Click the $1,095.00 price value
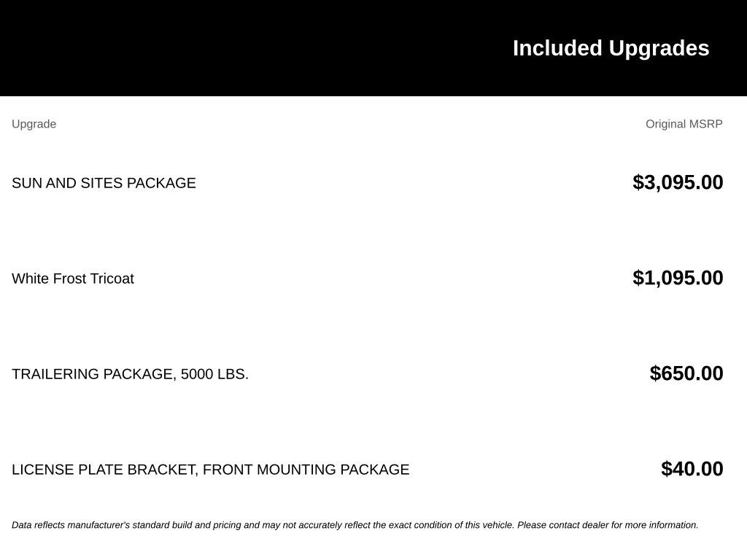 pos(678,278)
